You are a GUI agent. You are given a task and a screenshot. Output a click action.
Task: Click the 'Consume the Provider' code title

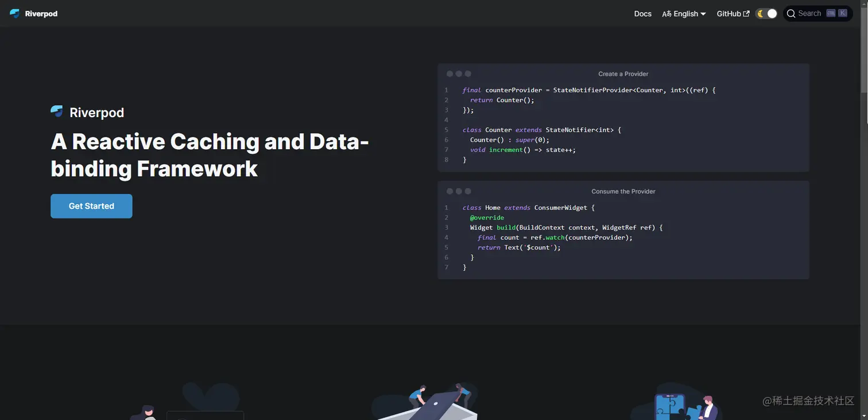(x=623, y=192)
